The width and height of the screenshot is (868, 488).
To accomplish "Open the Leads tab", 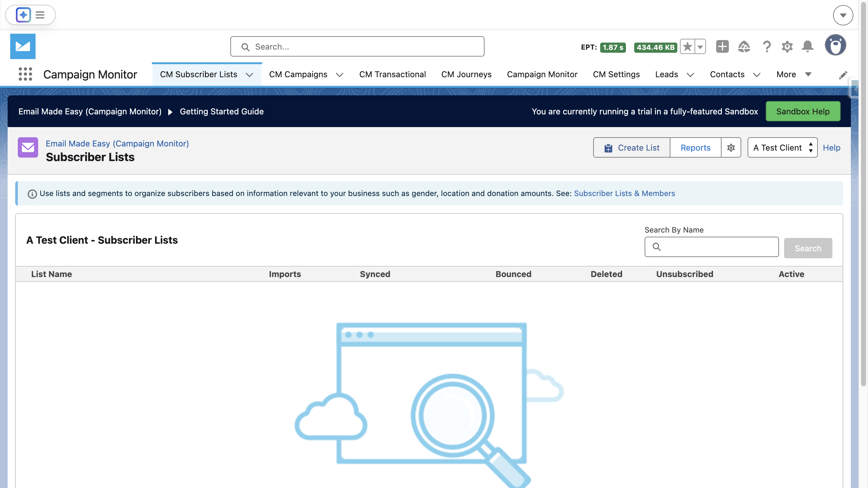I will [667, 74].
